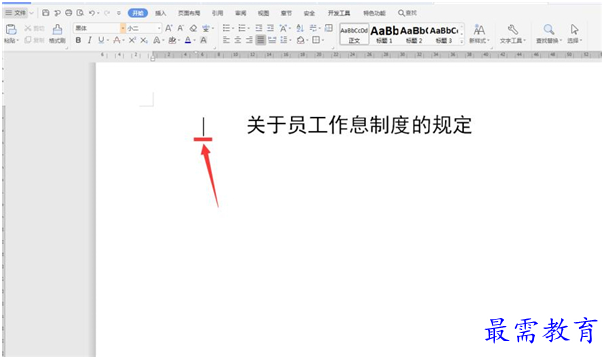Click the Save icon
Viewport: 606px width, 362px height.
tap(46, 13)
